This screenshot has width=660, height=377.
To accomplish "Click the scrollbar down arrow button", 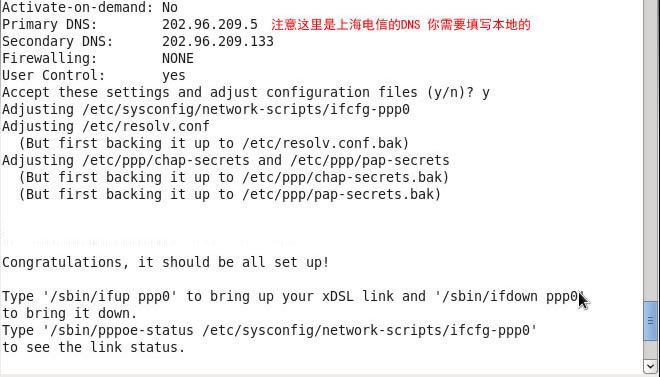I will coord(651,366).
